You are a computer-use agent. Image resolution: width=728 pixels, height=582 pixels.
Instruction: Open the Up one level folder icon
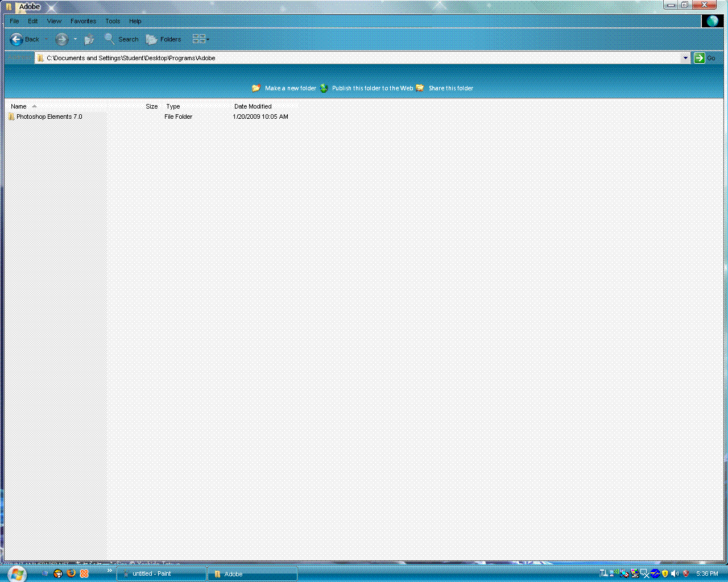89,39
